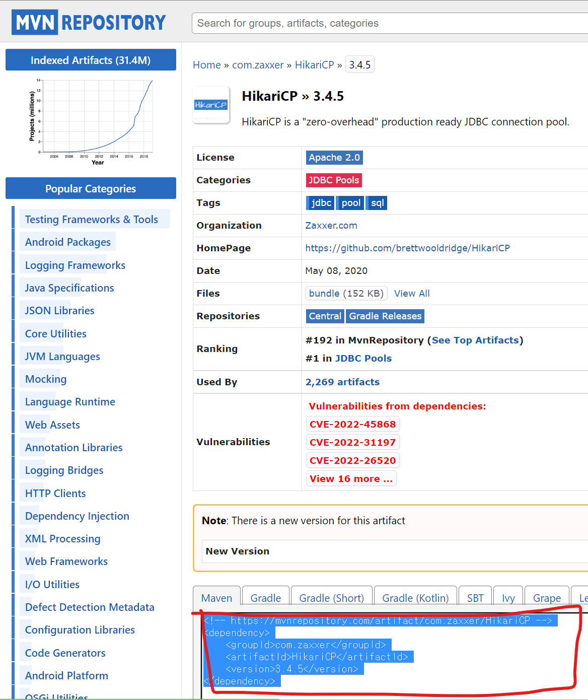Click See Top Artifacts link

click(x=475, y=340)
